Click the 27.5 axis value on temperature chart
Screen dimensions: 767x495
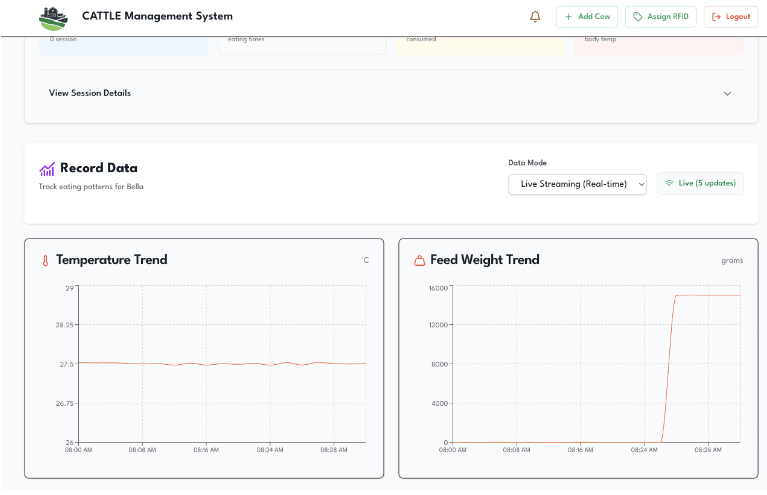pos(67,364)
